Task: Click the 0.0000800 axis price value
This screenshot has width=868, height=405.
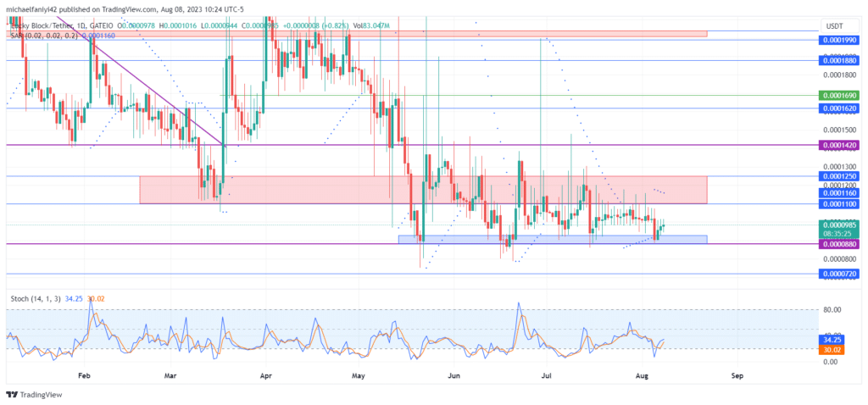Action: [839, 258]
